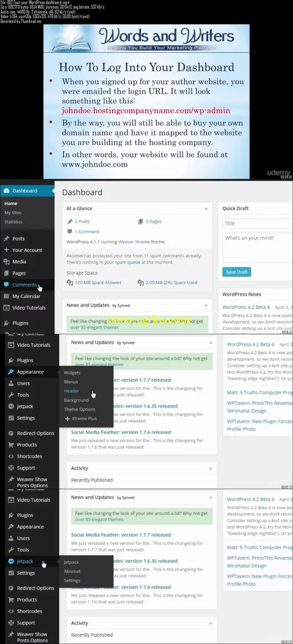The height and width of the screenshot is (644, 293).
Task: Collapse News and Updates under At a Glance
Action: point(206,305)
